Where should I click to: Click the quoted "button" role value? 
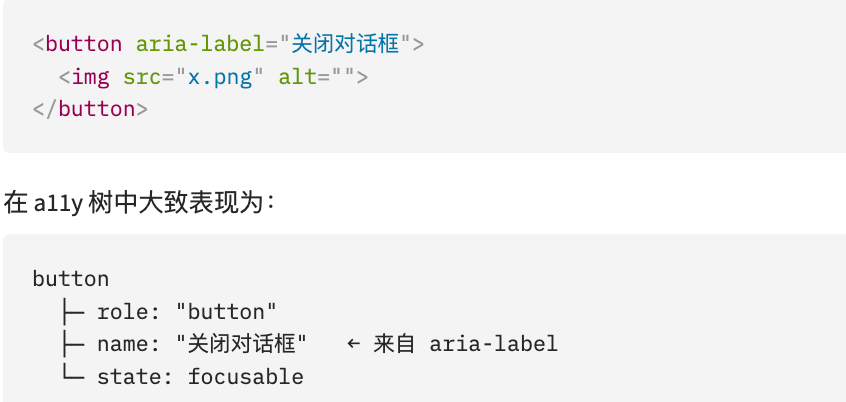pyautogui.click(x=226, y=311)
